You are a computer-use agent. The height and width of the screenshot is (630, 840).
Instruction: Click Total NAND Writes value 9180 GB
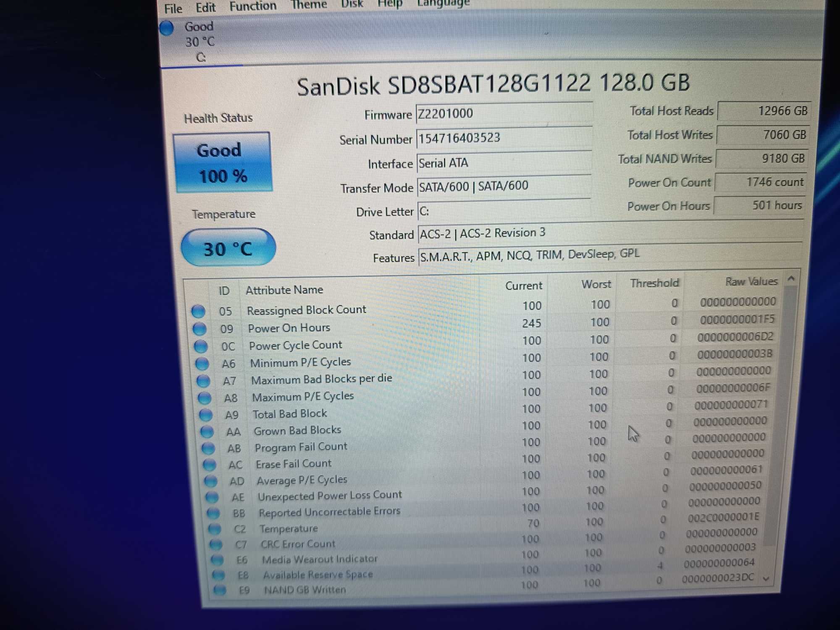coord(761,158)
